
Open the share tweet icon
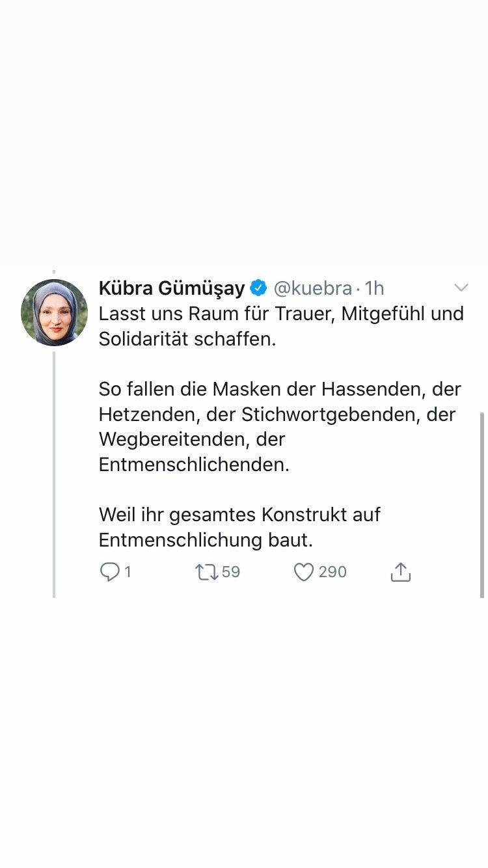point(400,572)
